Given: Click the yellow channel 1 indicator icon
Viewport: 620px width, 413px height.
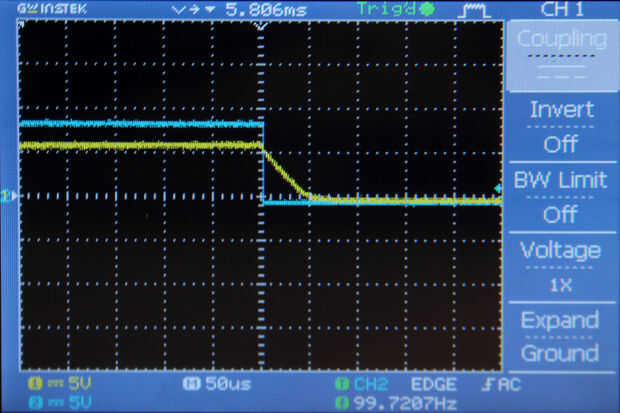Looking at the screenshot, I should click(x=35, y=383).
